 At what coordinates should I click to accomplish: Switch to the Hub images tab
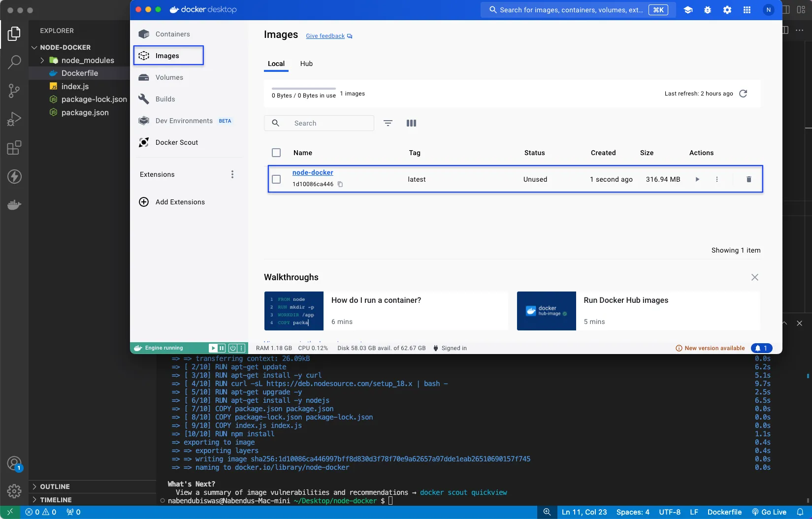[x=306, y=64]
